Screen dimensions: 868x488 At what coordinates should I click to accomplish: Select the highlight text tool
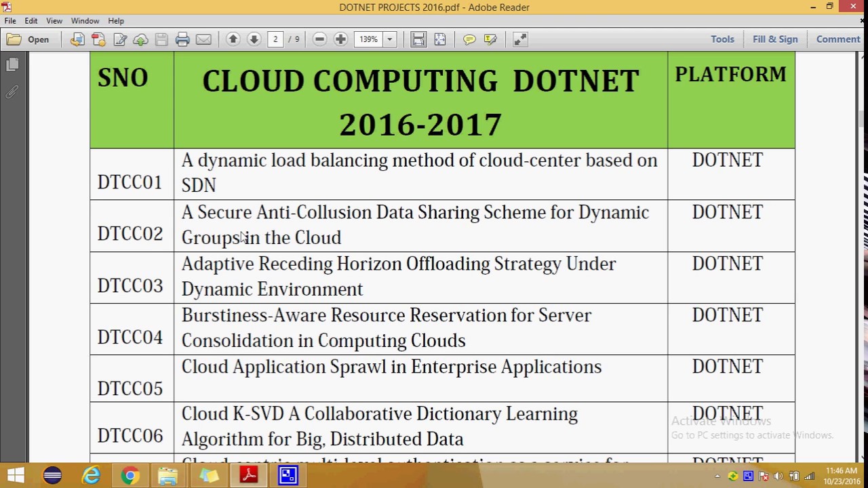pyautogui.click(x=490, y=39)
